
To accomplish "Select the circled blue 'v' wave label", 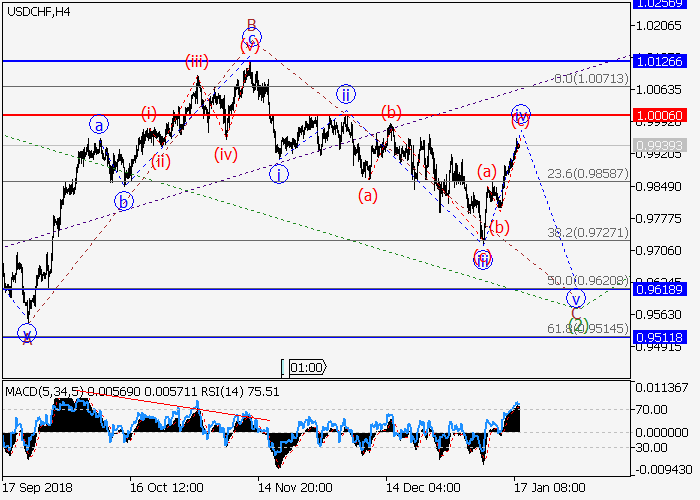I will 575,298.
